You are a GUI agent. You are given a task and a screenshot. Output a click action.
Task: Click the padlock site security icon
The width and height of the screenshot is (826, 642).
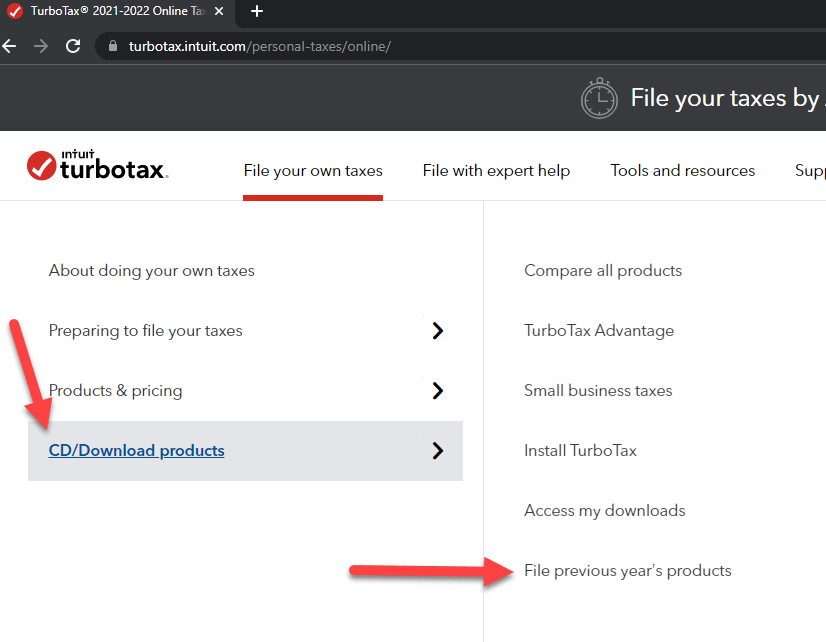click(113, 46)
